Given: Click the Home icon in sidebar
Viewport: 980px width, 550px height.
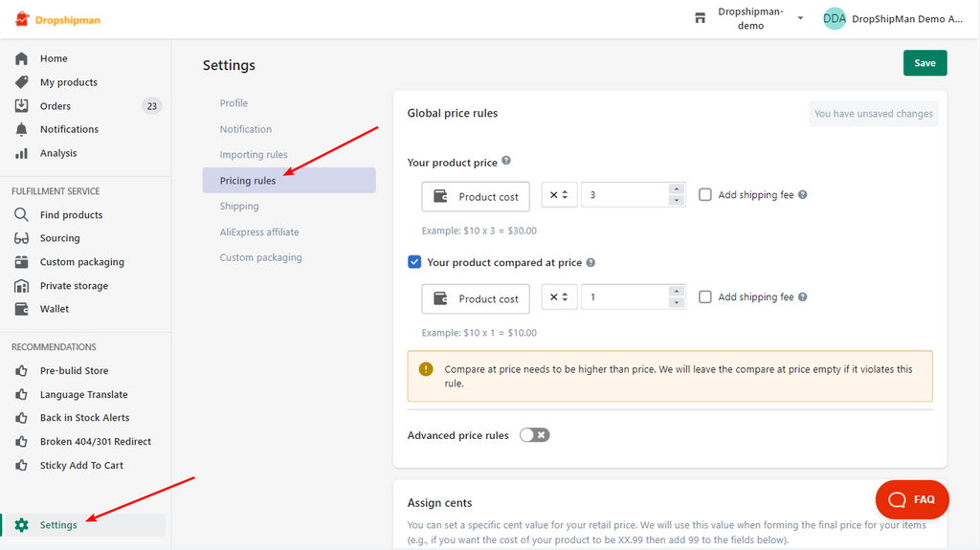Looking at the screenshot, I should (x=21, y=58).
